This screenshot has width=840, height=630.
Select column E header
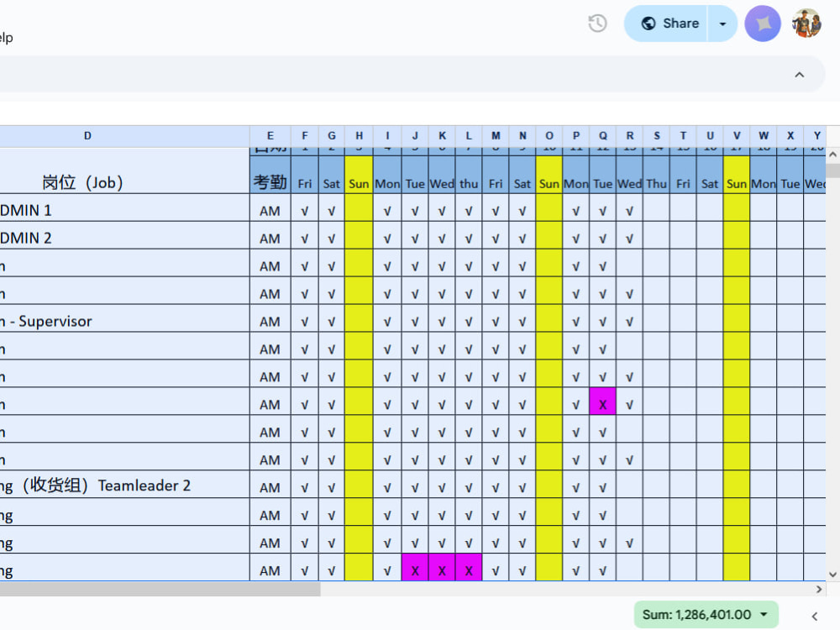tap(270, 136)
